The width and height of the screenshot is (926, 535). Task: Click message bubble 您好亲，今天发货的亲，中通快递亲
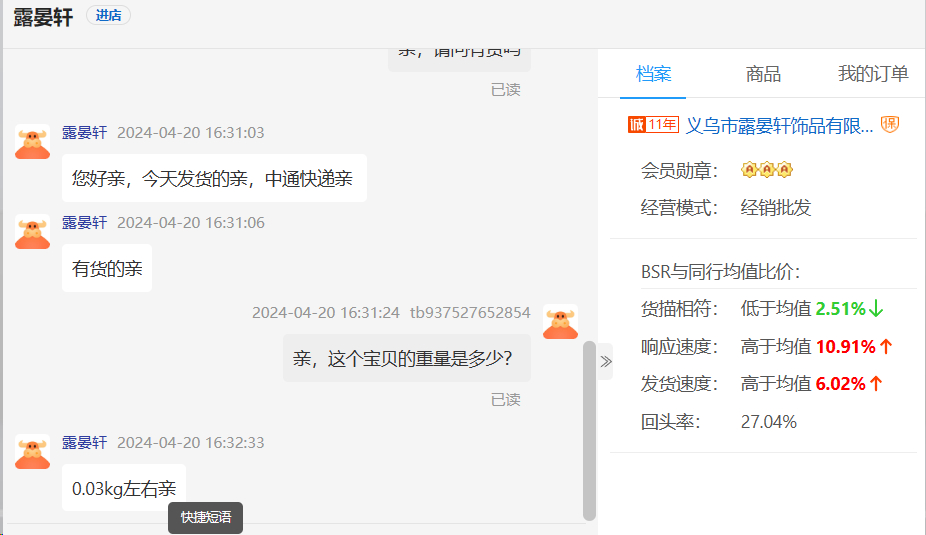click(214, 178)
